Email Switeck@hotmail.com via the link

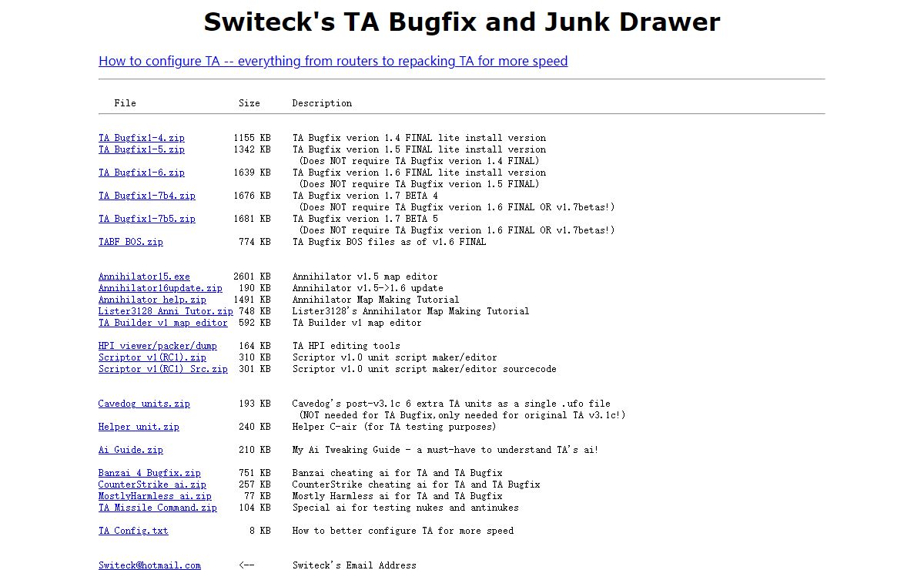(149, 565)
